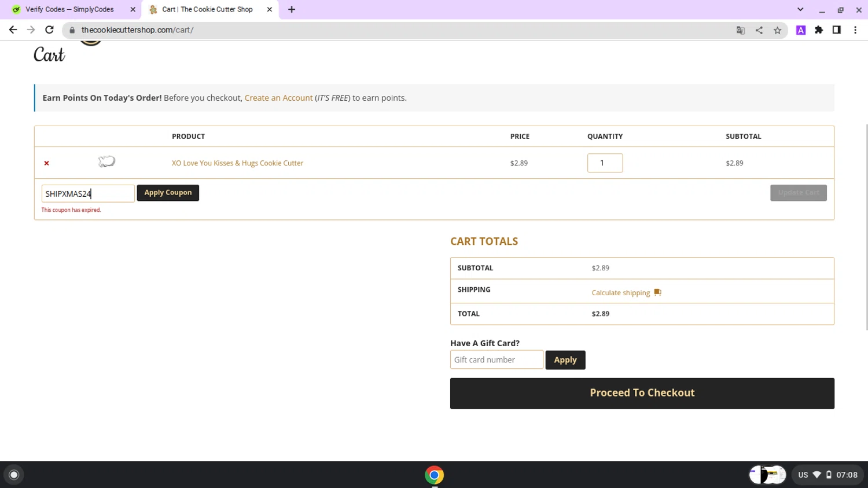Click the shipping truck icon
The width and height of the screenshot is (868, 488).
click(657, 292)
